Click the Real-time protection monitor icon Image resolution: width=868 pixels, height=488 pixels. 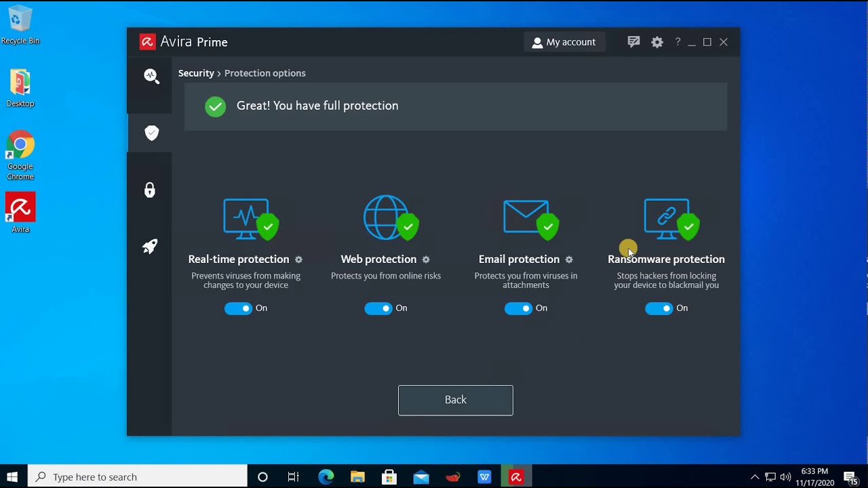coord(250,219)
